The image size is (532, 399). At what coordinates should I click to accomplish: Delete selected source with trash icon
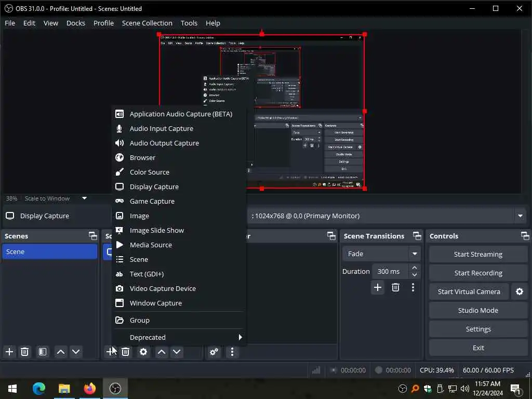coord(126,352)
